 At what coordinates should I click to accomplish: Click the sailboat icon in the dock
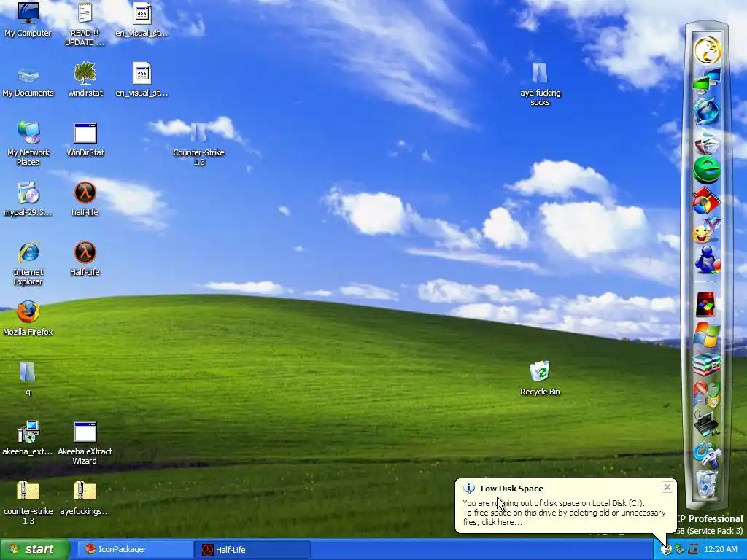coord(706,141)
